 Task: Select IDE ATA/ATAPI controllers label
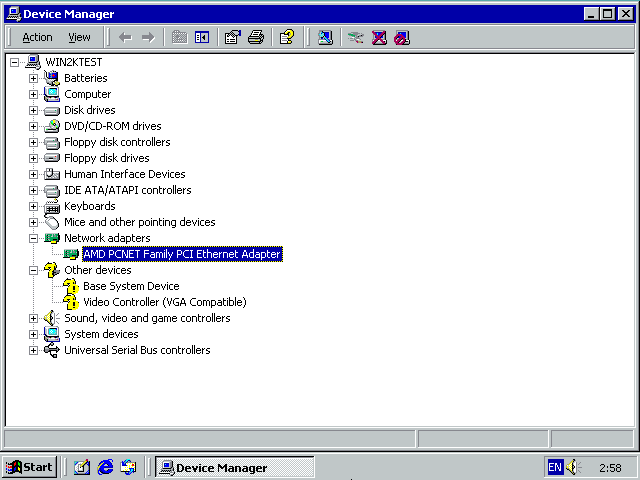[128, 190]
